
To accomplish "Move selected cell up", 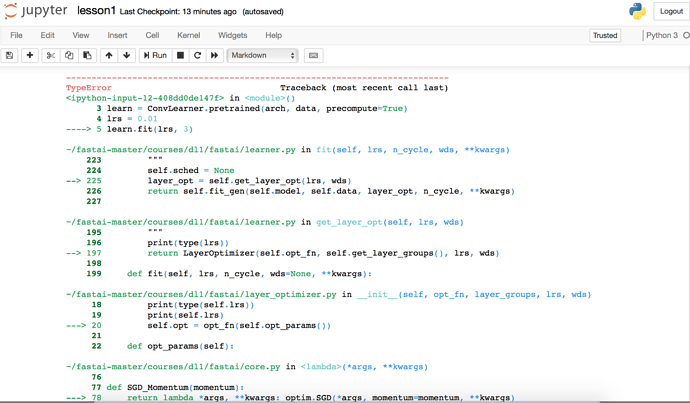I will click(109, 56).
